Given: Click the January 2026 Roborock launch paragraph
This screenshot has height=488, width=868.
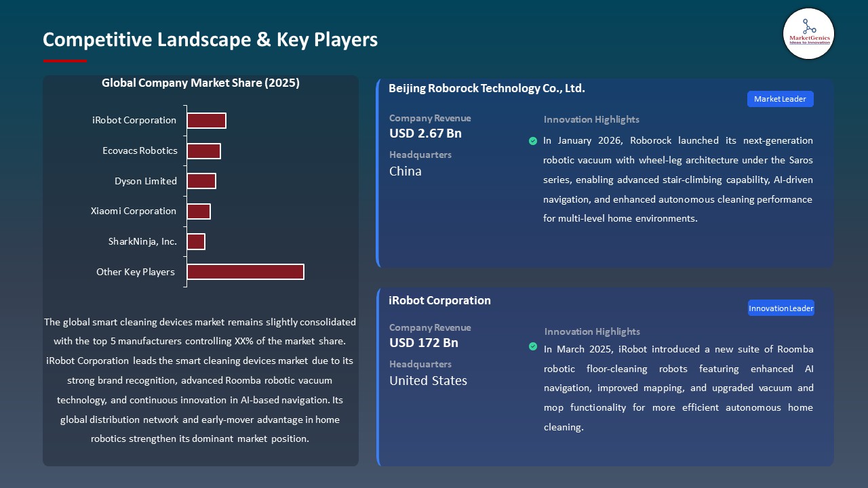Looking at the screenshot, I should coord(678,180).
